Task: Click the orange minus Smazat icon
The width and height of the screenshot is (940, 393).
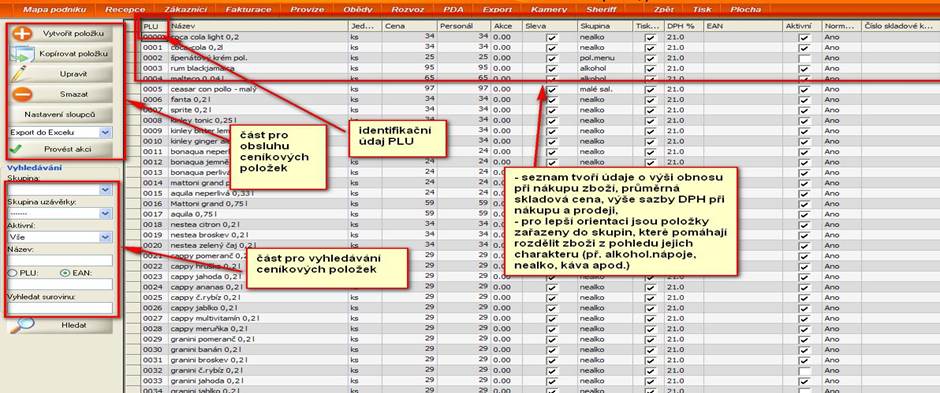Action: [x=22, y=95]
